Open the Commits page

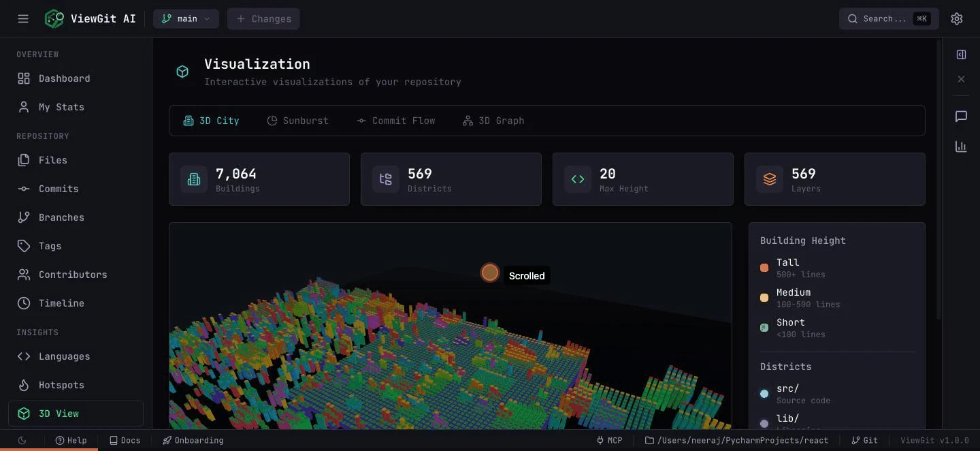(76, 189)
